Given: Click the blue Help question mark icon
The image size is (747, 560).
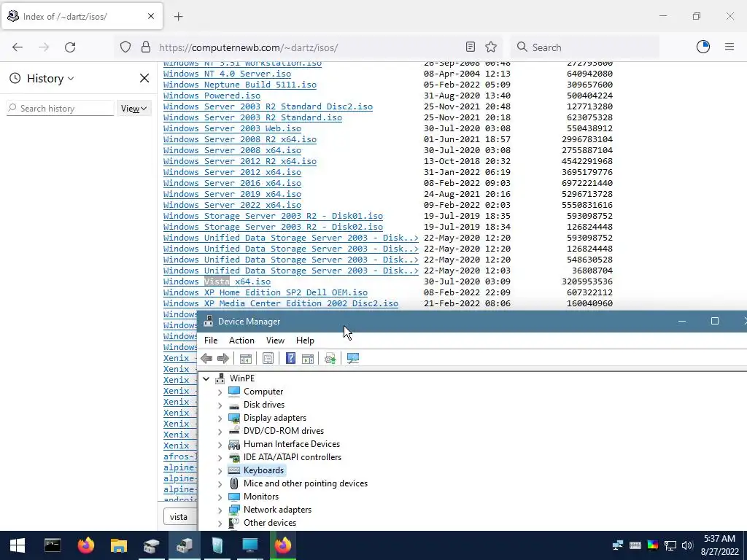Looking at the screenshot, I should [290, 358].
